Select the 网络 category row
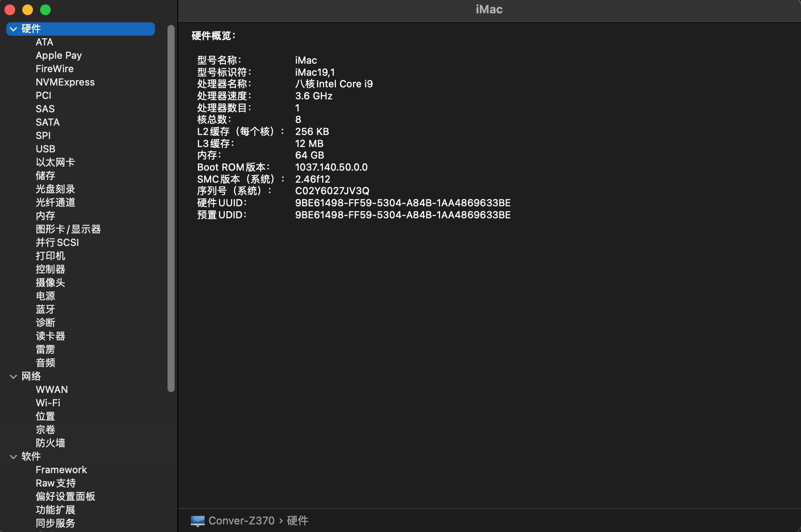 (81, 376)
